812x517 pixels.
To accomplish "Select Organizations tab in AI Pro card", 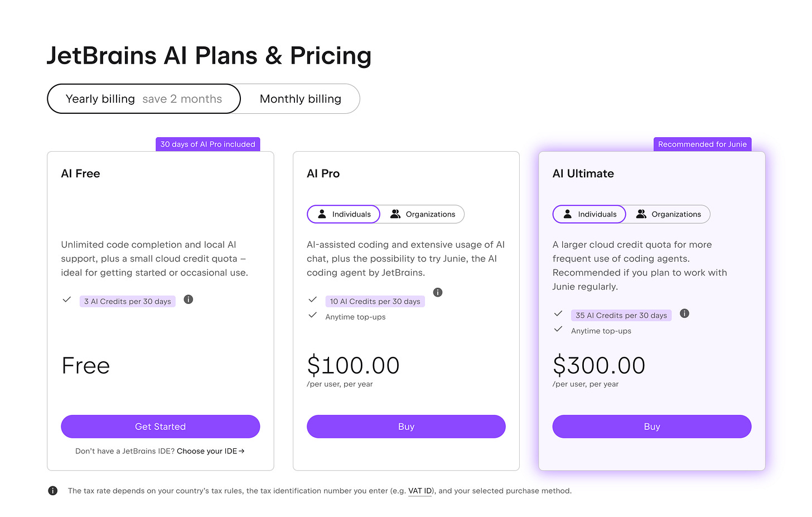I will click(422, 214).
